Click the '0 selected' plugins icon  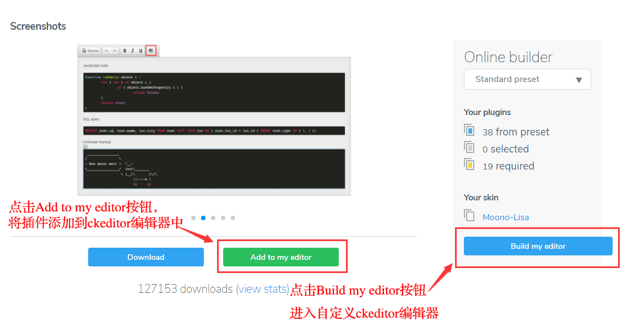[469, 148]
